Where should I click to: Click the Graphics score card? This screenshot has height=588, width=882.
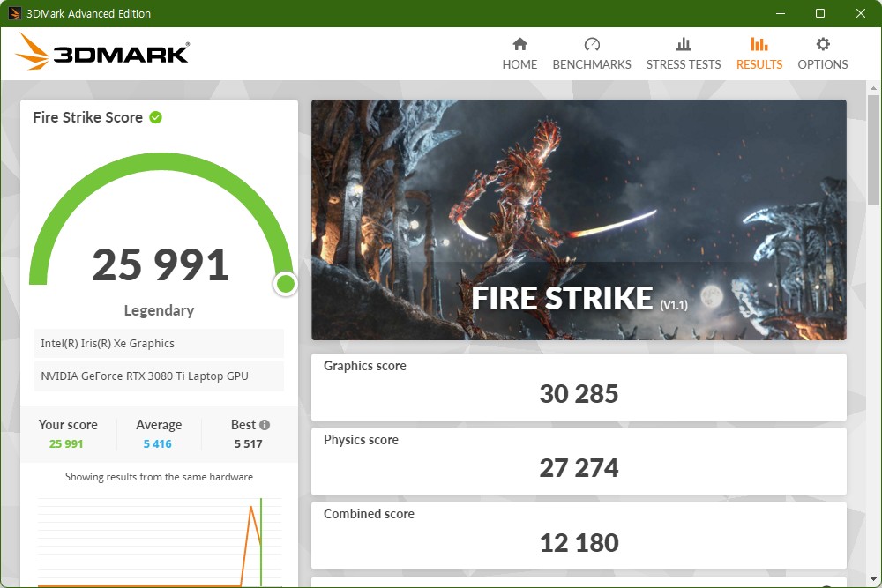pos(579,387)
